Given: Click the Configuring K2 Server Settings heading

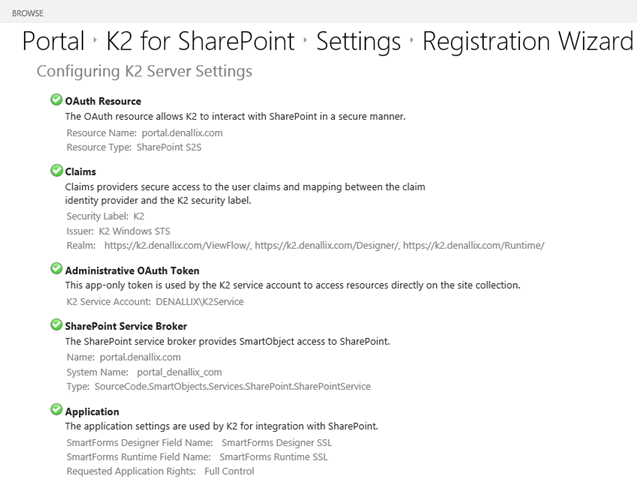Looking at the screenshot, I should point(144,72).
